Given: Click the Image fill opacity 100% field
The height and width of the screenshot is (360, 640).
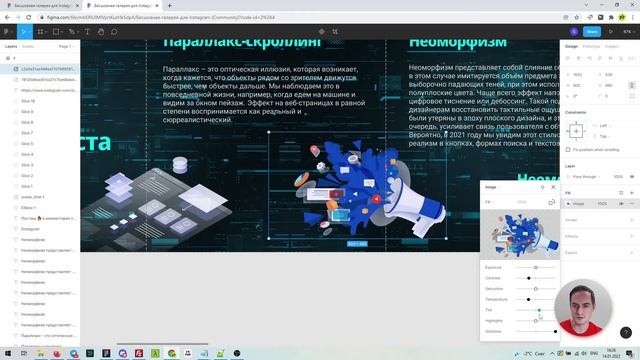Looking at the screenshot, I should click(x=602, y=204).
